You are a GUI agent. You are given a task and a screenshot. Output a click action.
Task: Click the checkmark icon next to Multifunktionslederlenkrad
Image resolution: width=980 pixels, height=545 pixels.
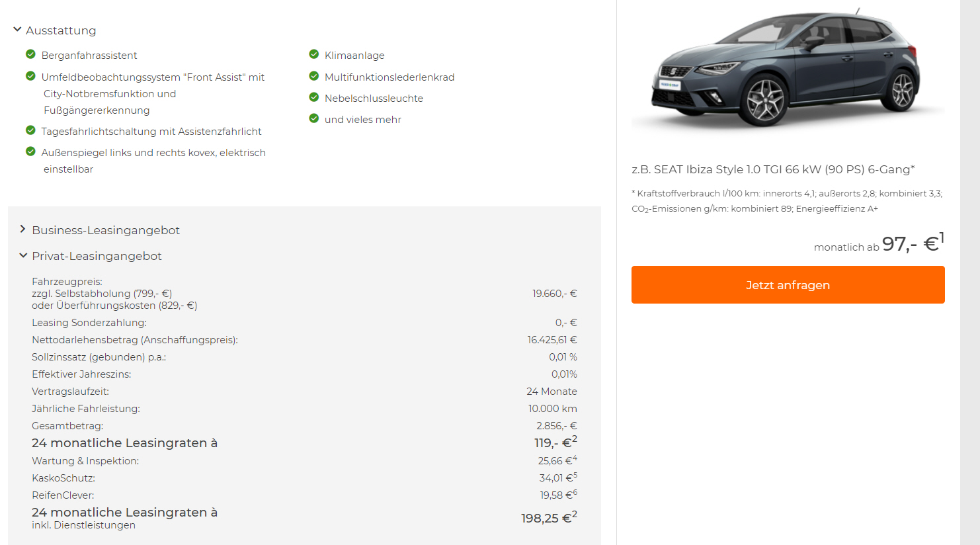[x=314, y=76]
